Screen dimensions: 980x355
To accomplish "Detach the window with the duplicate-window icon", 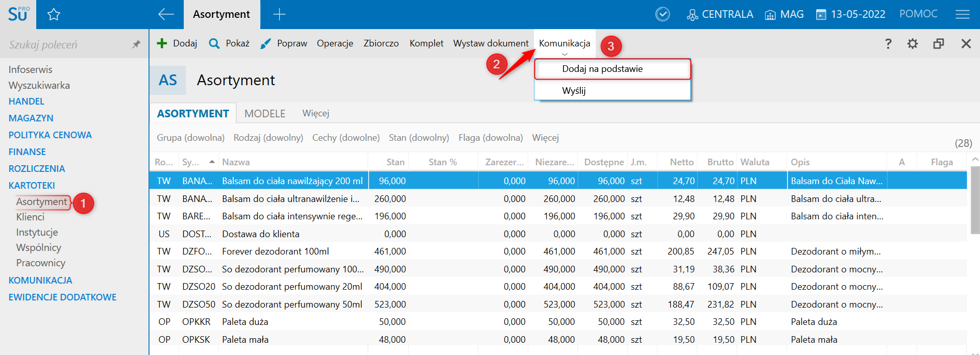I will [x=938, y=44].
